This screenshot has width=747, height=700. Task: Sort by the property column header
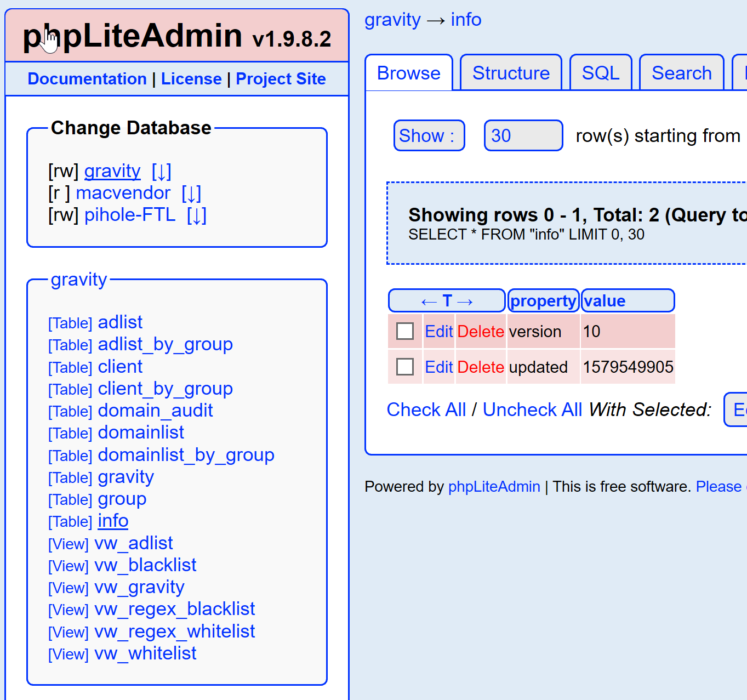click(x=543, y=301)
